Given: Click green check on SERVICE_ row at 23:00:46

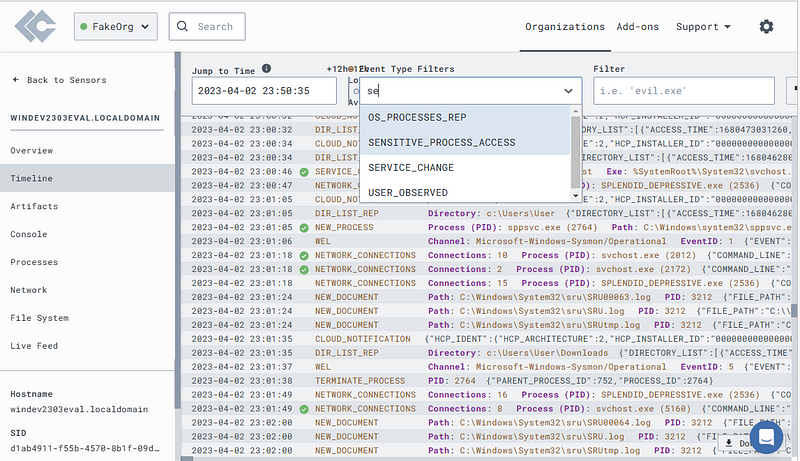Looking at the screenshot, I should pos(304,172).
